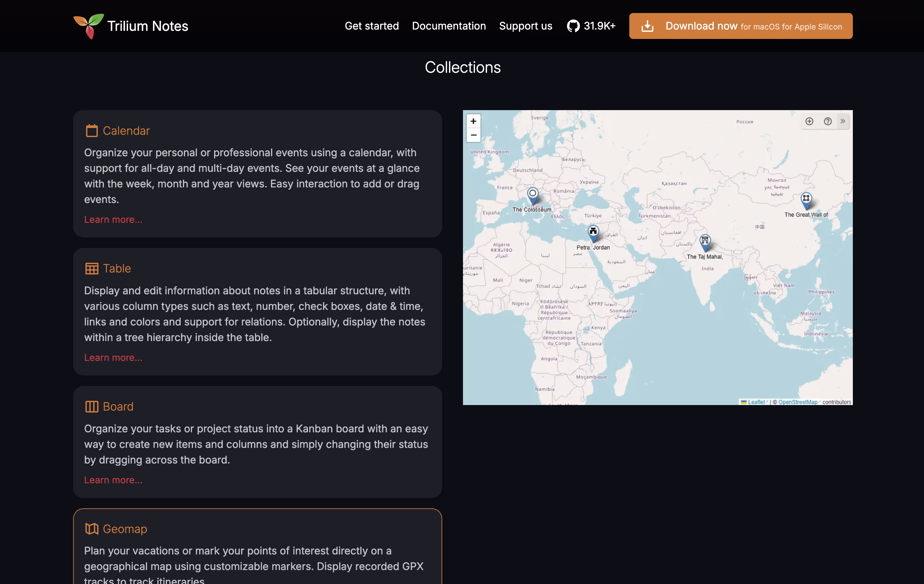Screen dimensions: 924x584
Task: Open the GitHub repository star icon
Action: click(x=573, y=26)
